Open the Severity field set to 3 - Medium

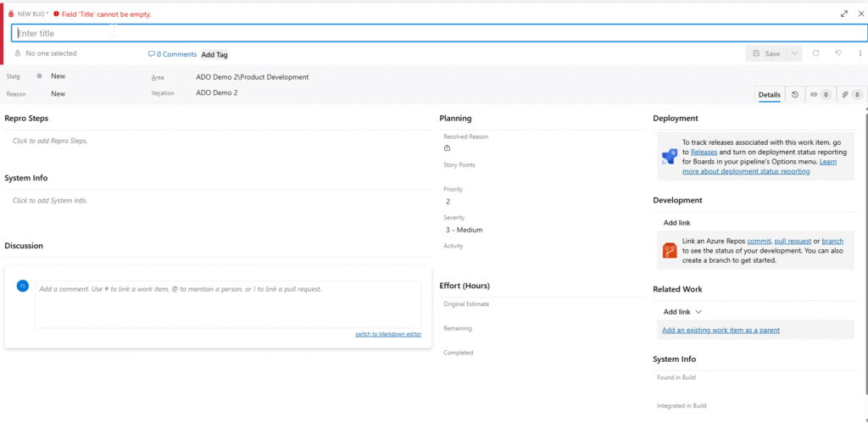coord(464,230)
